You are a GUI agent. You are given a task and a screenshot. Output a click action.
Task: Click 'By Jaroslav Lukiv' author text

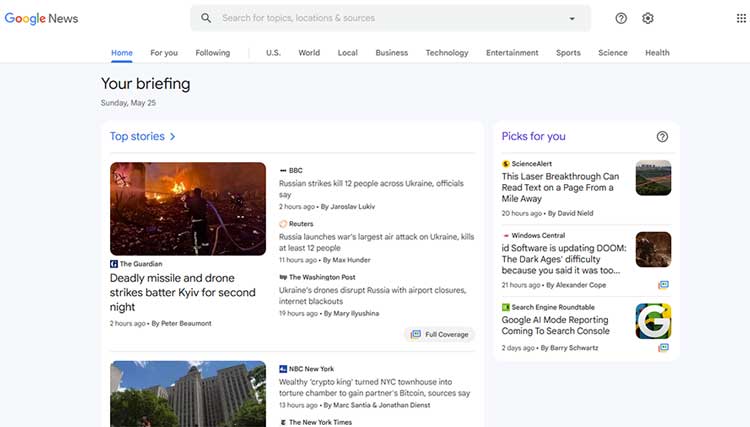348,207
